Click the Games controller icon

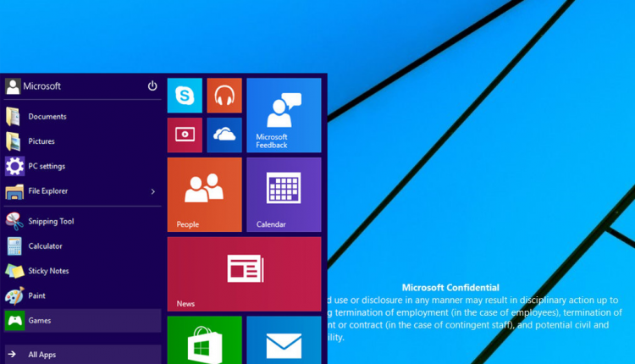click(15, 321)
